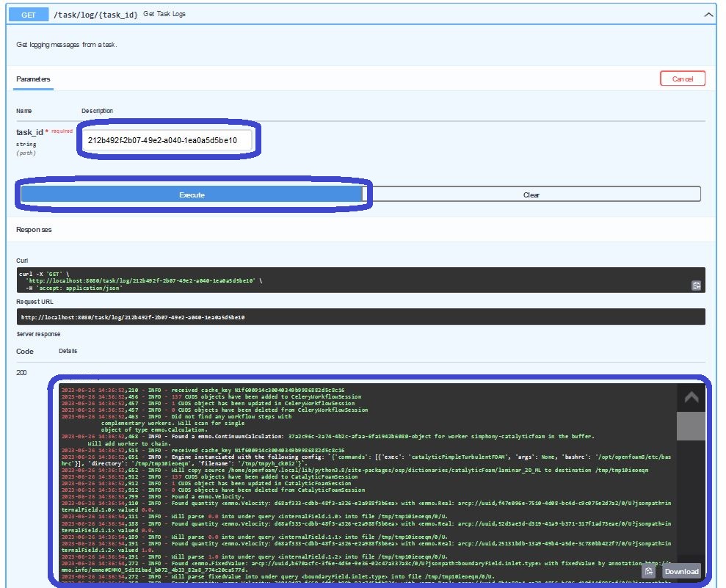Click the 200 response code
The image size is (726, 588).
tap(21, 373)
